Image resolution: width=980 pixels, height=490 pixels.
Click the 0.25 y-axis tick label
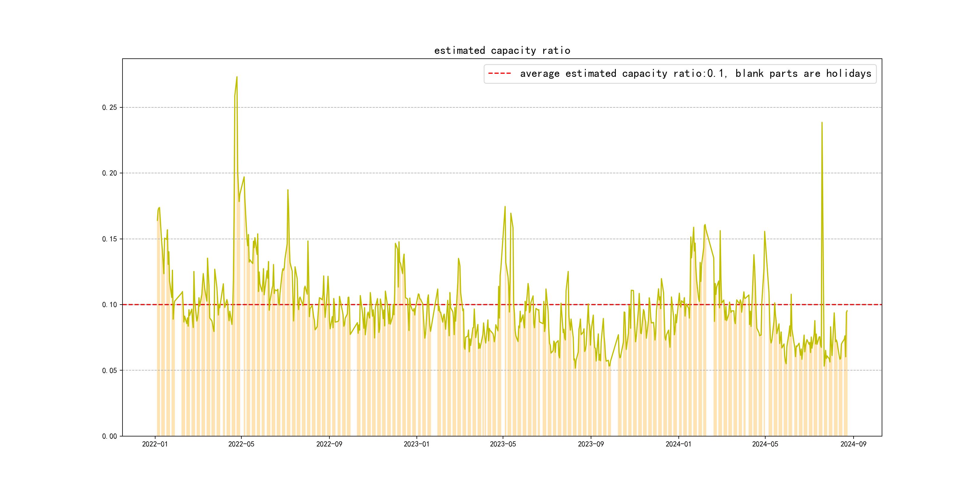(x=109, y=108)
